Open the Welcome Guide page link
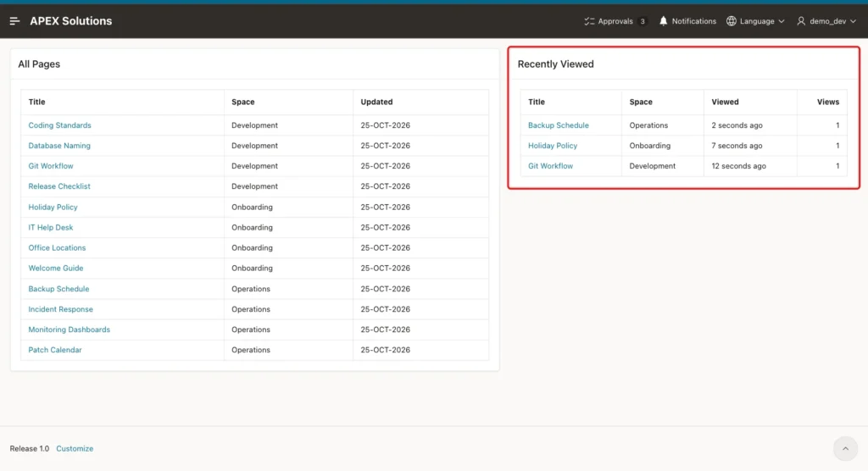 (x=56, y=269)
